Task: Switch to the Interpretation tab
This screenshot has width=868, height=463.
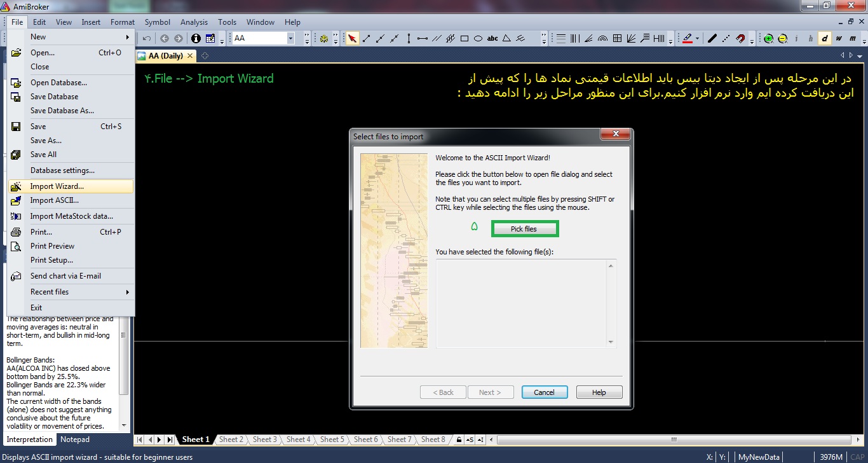Action: pos(30,439)
